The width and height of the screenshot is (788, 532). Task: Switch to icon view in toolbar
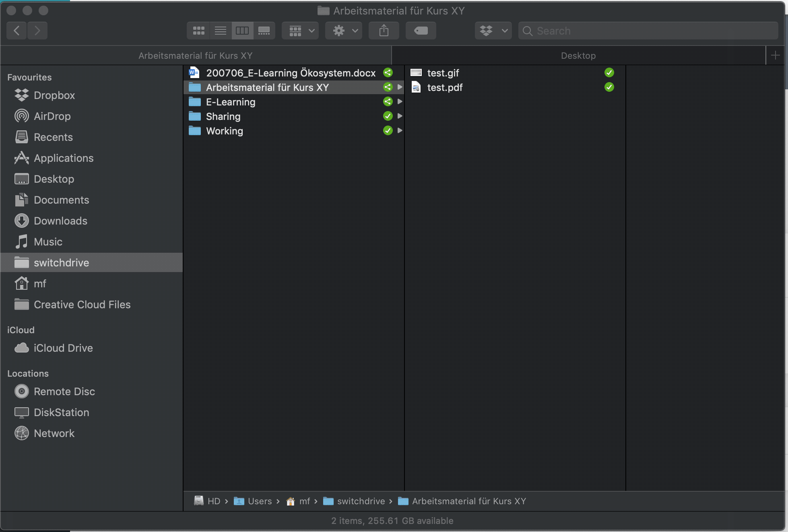pyautogui.click(x=198, y=31)
